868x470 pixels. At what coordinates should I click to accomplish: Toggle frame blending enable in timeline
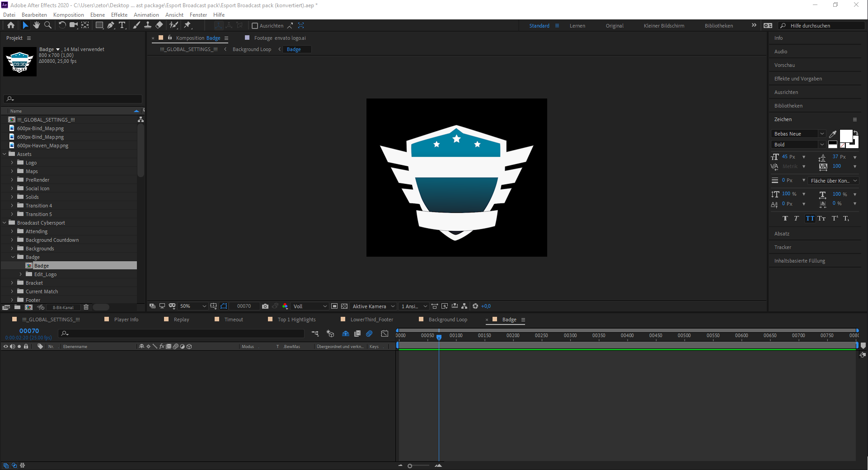(357, 334)
